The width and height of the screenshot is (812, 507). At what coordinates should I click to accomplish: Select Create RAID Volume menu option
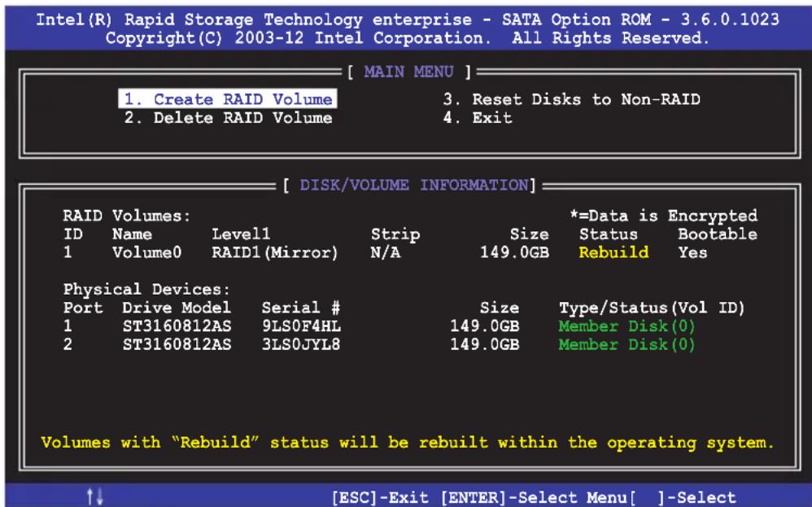click(x=228, y=99)
